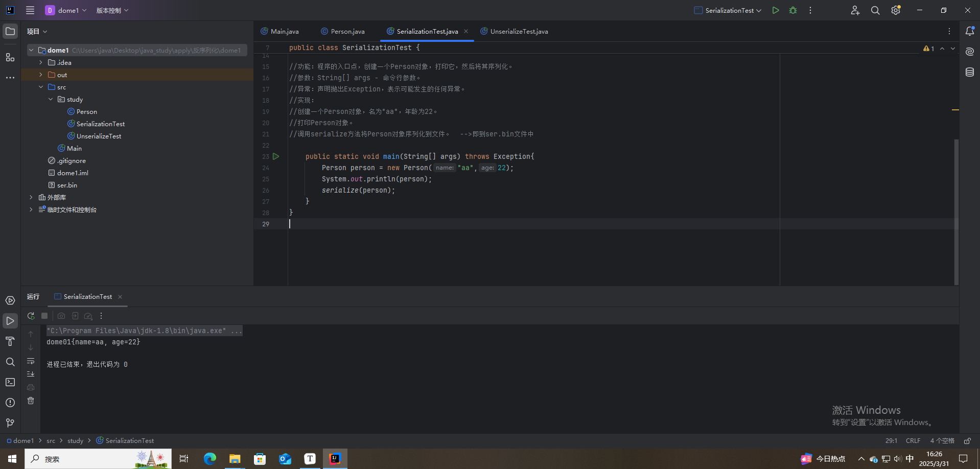This screenshot has height=469, width=980.
Task: Switch to Person.java tab
Action: pyautogui.click(x=343, y=31)
